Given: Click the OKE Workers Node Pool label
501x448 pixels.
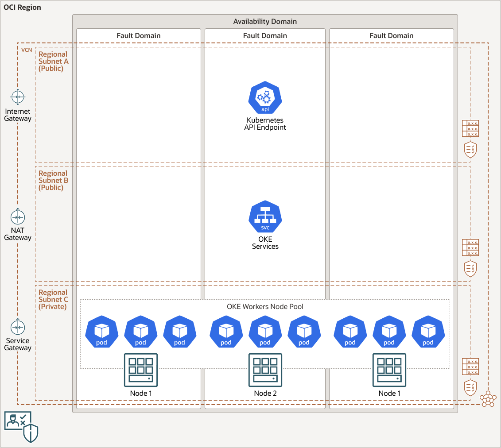Looking at the screenshot, I should click(x=265, y=306).
